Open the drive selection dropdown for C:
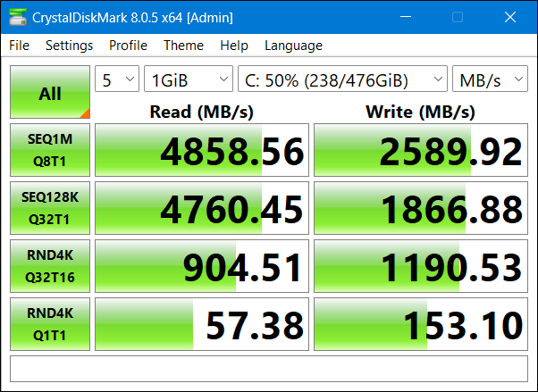Image resolution: width=538 pixels, height=392 pixels. pyautogui.click(x=342, y=79)
